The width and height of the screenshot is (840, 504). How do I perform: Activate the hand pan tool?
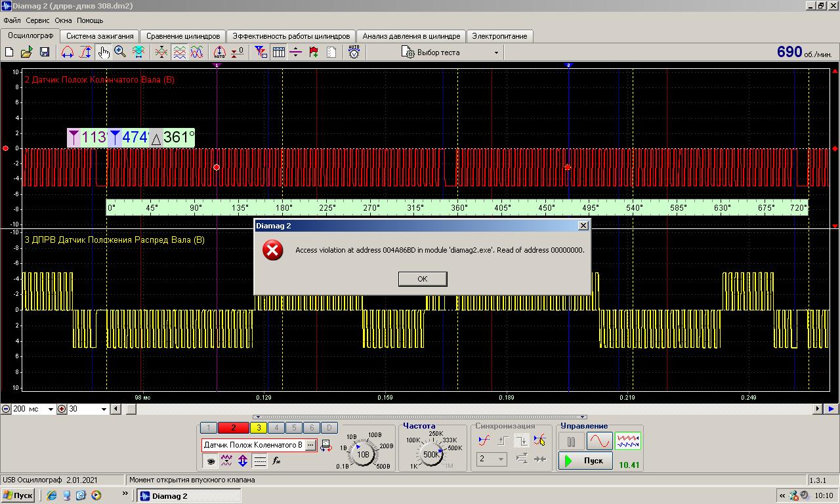click(103, 52)
